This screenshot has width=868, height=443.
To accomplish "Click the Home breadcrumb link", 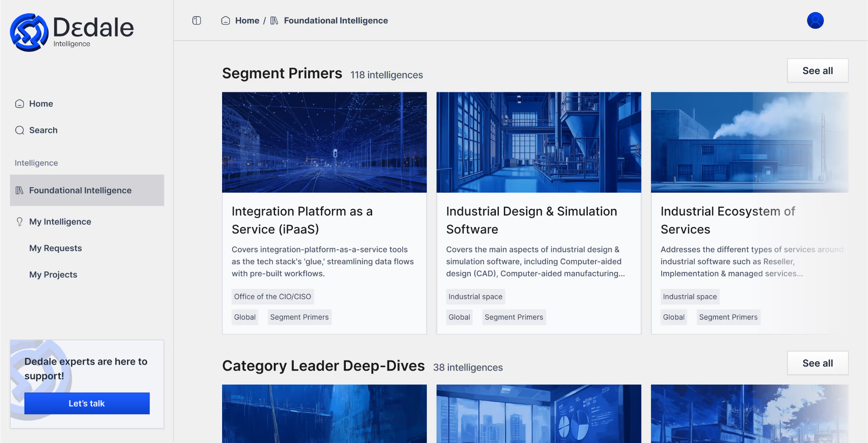I will tap(247, 21).
